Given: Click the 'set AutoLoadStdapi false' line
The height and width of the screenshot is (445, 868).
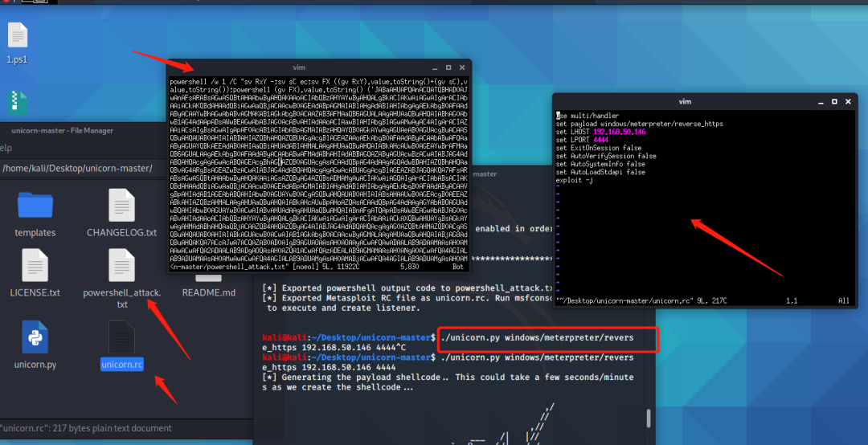Looking at the screenshot, I should tap(600, 172).
